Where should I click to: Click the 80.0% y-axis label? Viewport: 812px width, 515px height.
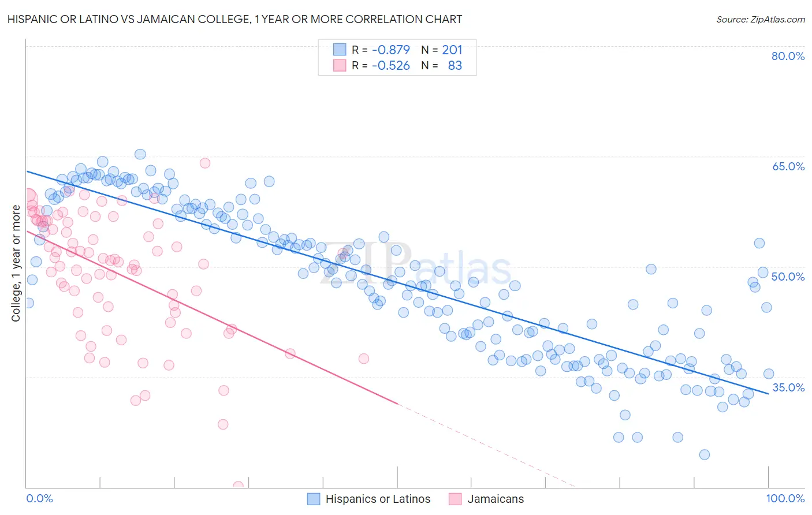(788, 56)
